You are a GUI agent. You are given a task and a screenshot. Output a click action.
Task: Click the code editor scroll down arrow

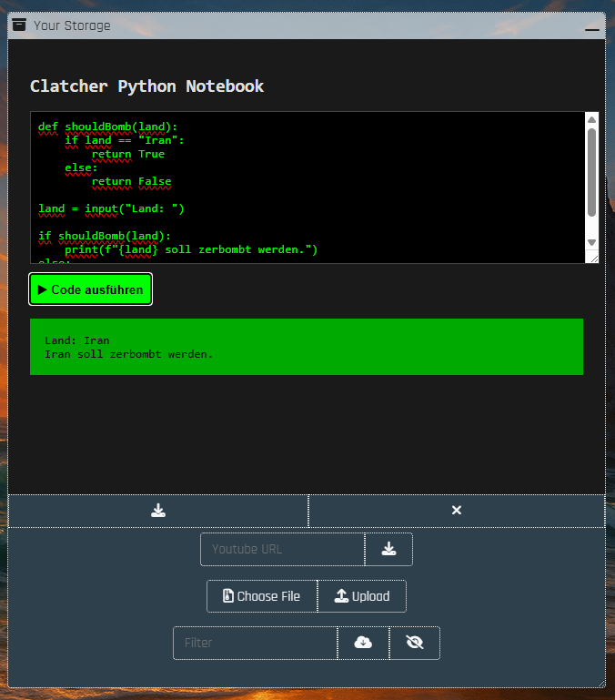click(x=591, y=242)
